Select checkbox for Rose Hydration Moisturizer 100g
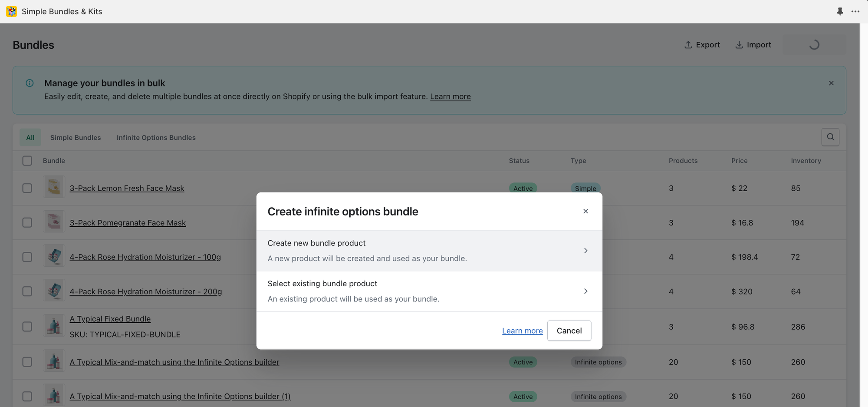Screen dimensions: 868x407 coord(27,257)
